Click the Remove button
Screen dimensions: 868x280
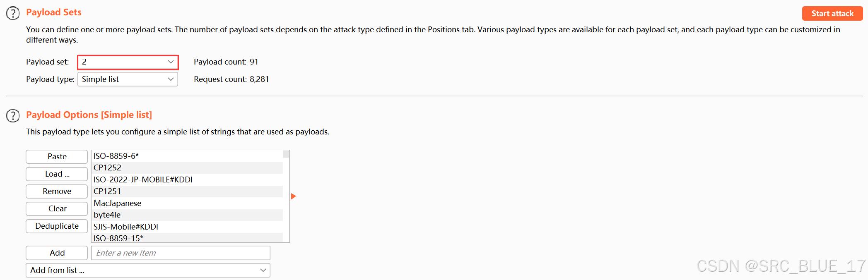click(x=57, y=191)
